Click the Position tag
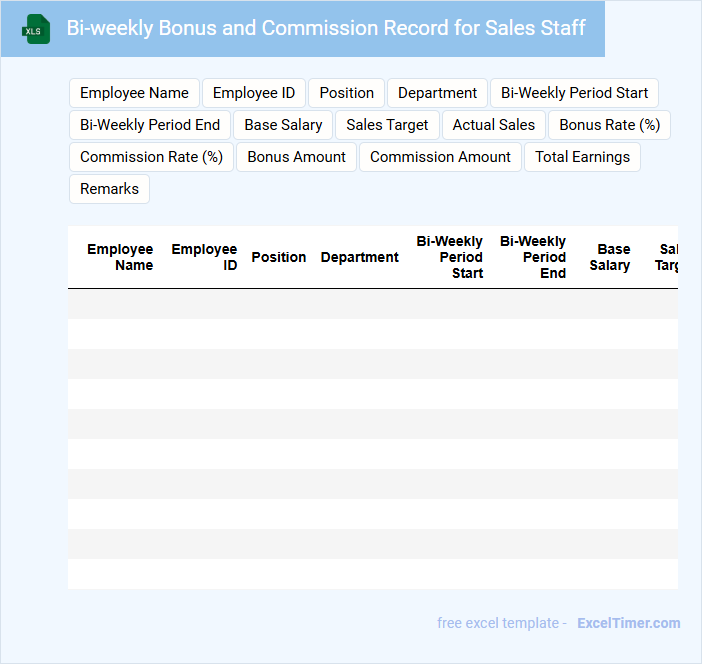Viewport: 702px width, 664px height. pyautogui.click(x=347, y=93)
